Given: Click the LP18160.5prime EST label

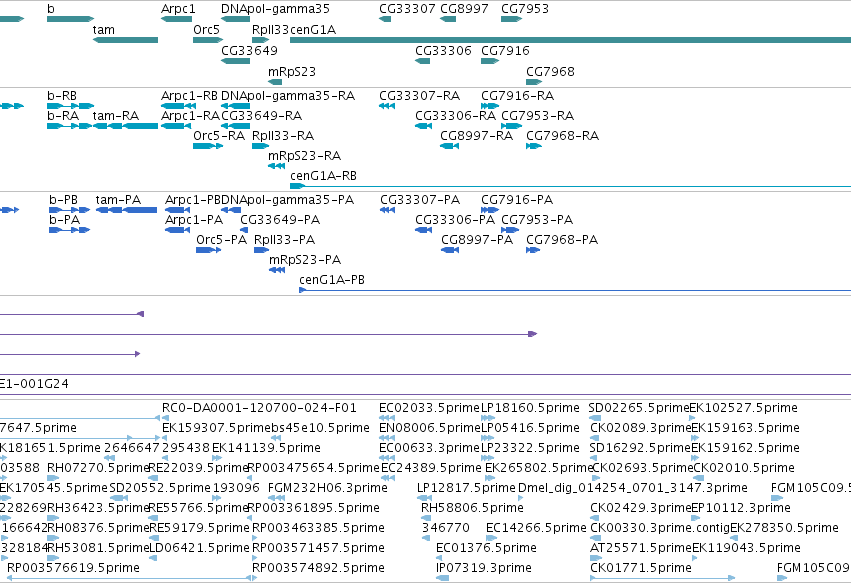Looking at the screenshot, I should [x=530, y=408].
